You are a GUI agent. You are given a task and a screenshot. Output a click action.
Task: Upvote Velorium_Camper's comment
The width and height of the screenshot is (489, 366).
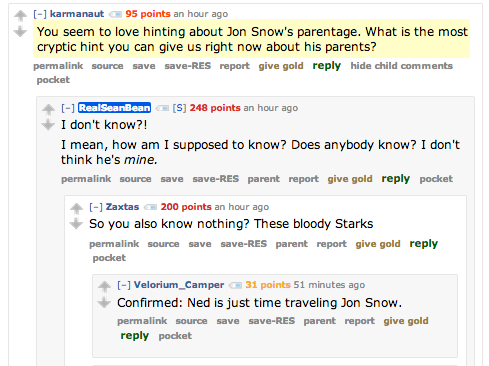[x=104, y=287]
